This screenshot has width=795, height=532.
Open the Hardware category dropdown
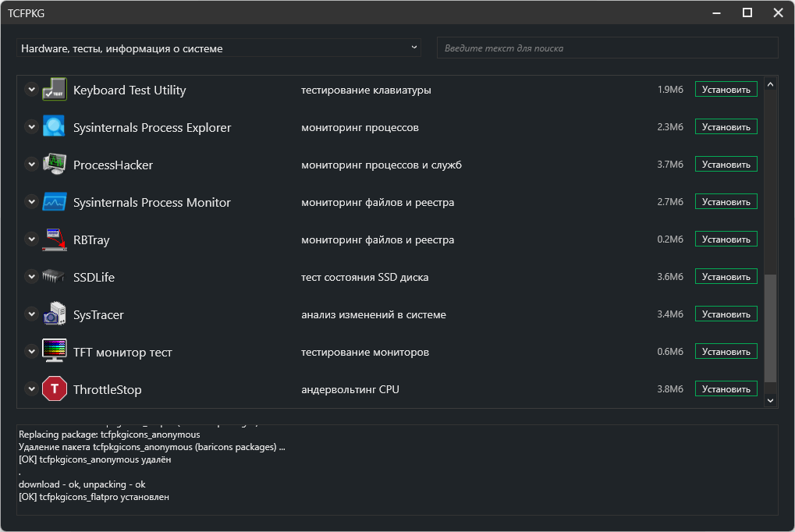218,48
